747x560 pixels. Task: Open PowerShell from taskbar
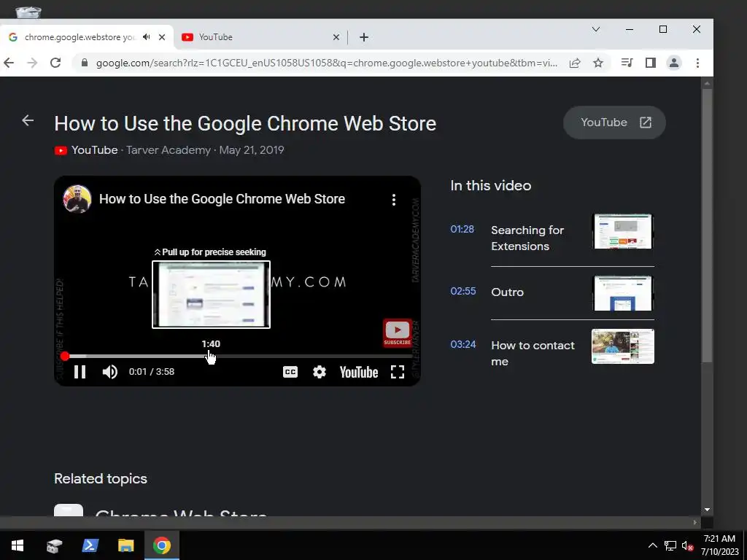90,545
